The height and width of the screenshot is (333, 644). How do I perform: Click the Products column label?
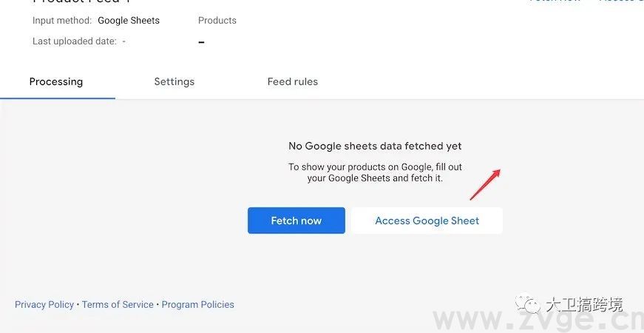coord(217,21)
